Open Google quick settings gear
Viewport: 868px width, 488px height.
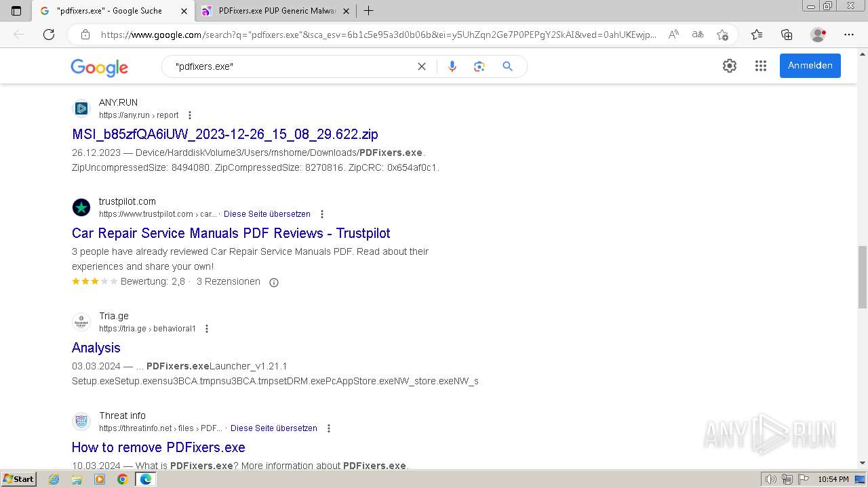(730, 66)
